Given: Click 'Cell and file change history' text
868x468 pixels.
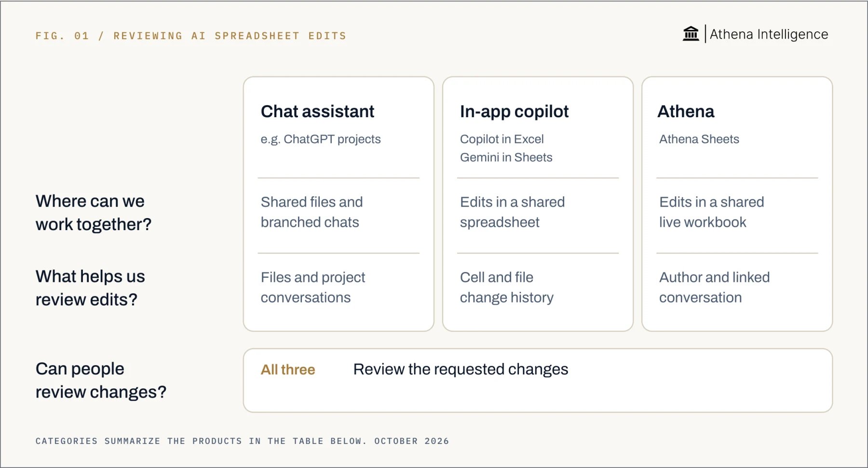Looking at the screenshot, I should [506, 288].
